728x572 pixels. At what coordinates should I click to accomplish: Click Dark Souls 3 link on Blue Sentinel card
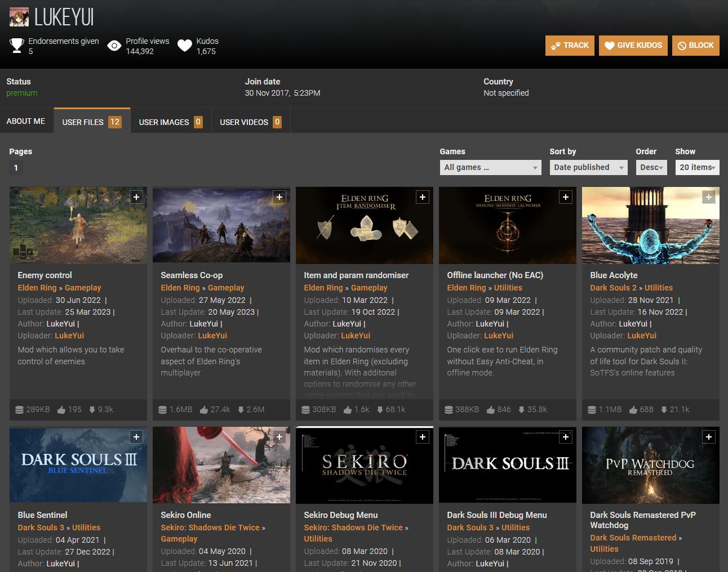click(41, 528)
